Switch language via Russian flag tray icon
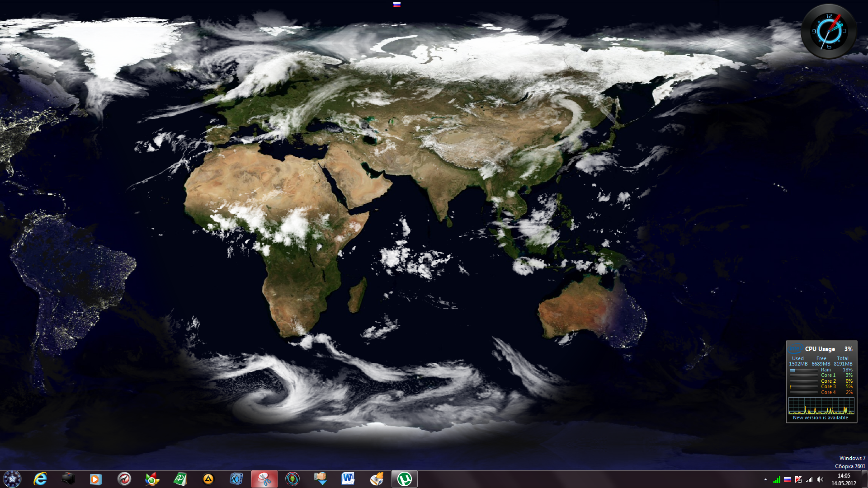This screenshot has width=868, height=488. (788, 479)
